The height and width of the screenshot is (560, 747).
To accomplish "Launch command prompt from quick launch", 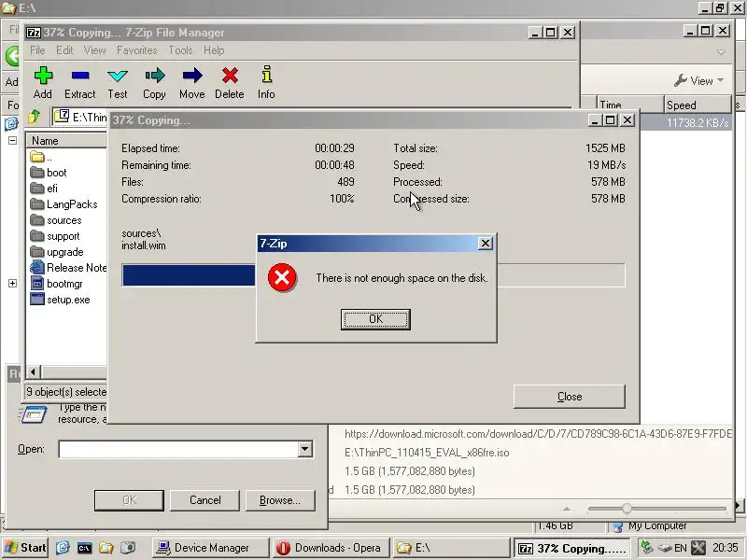I will click(84, 548).
